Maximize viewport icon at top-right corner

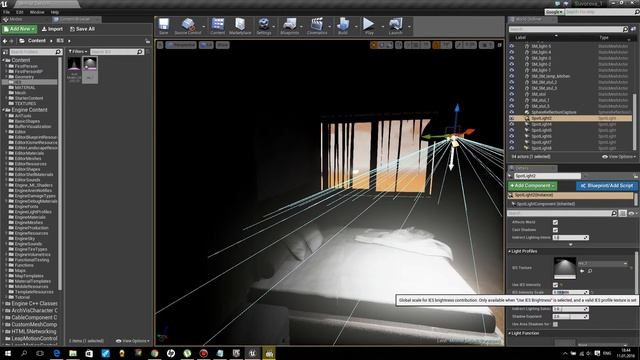(499, 45)
